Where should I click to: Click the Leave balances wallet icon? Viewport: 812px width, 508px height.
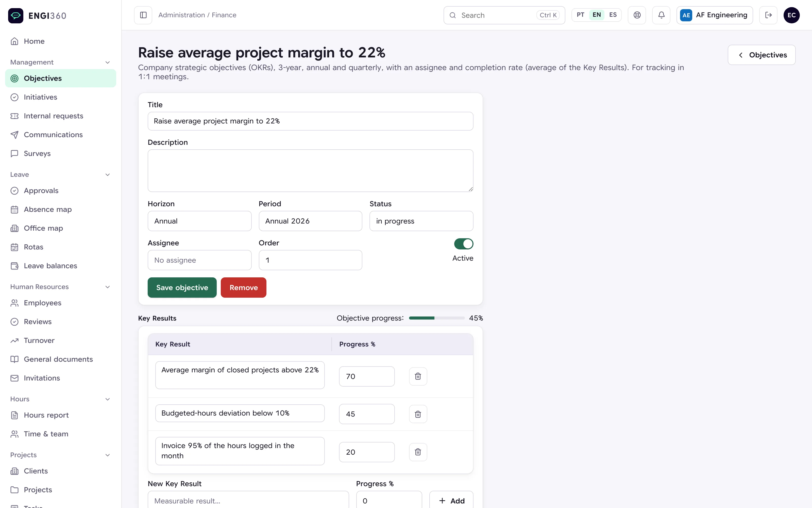[x=14, y=266]
